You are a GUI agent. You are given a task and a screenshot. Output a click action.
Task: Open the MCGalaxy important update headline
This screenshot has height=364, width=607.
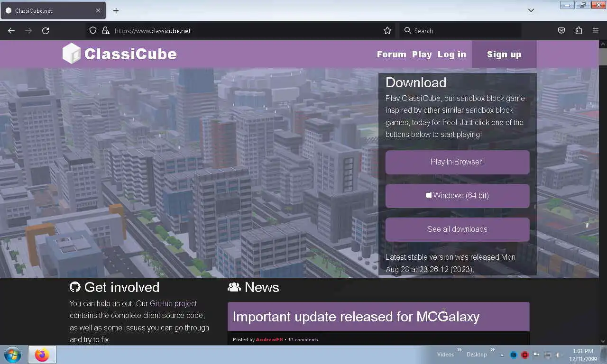[356, 317]
